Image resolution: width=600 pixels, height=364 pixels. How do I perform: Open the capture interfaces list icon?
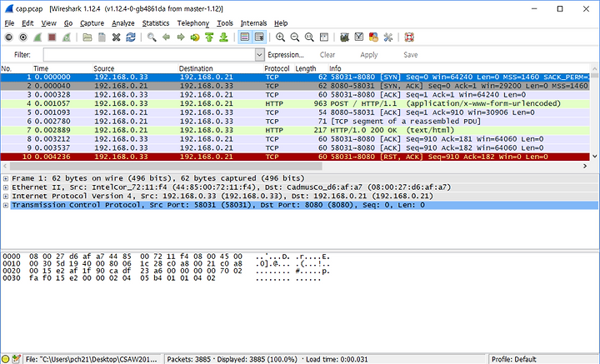(8, 37)
